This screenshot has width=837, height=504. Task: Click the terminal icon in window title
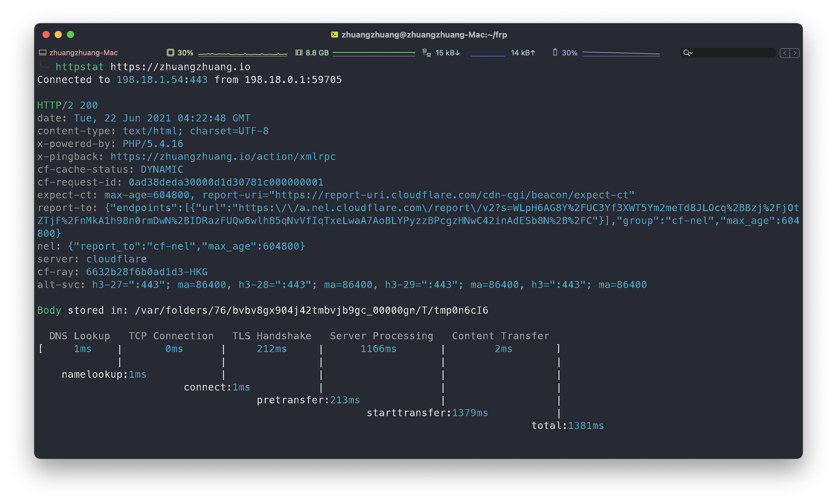(334, 35)
